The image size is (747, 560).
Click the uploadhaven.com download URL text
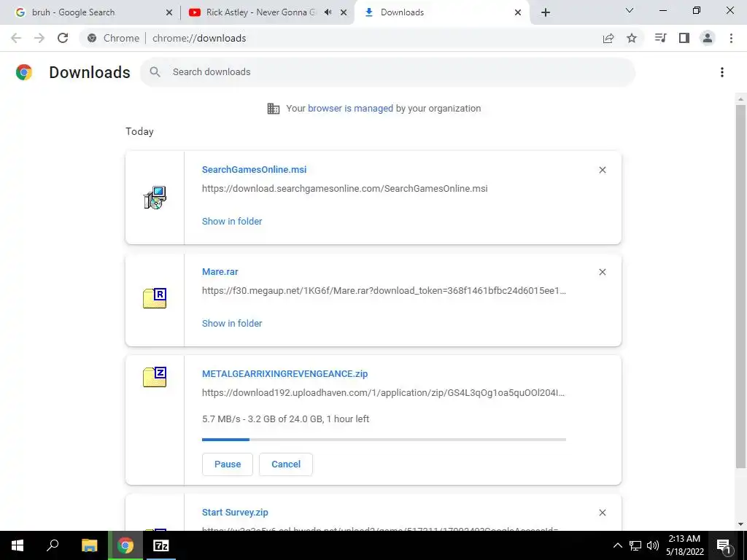(x=383, y=393)
